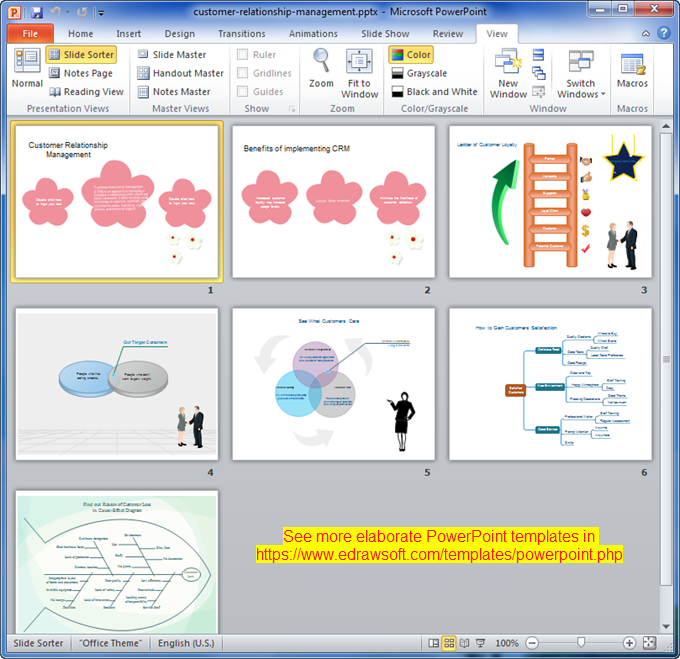
Task: Click the Undo icon in the quick access toolbar
Action: pos(56,12)
